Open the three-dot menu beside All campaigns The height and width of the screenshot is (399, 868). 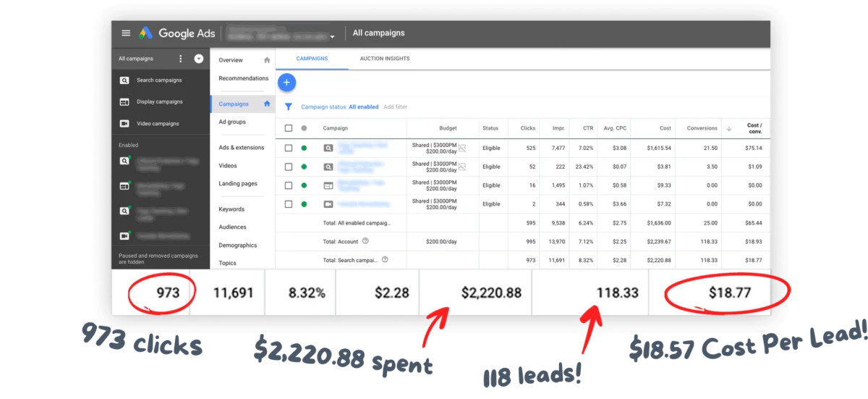181,59
